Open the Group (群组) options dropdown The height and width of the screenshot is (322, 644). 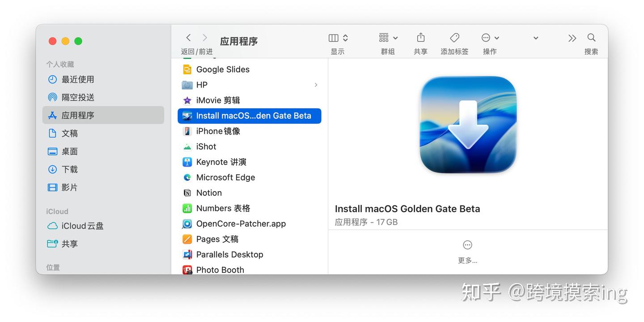[388, 38]
